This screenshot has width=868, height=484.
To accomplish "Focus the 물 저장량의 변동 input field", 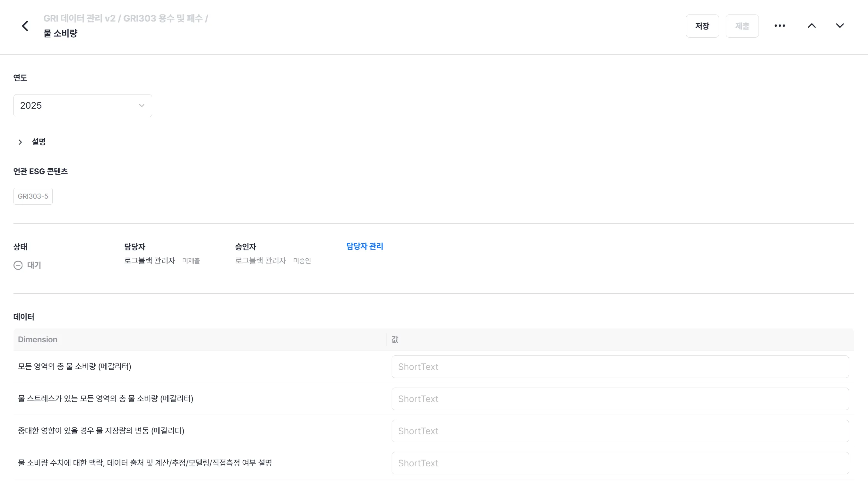I will [x=620, y=431].
